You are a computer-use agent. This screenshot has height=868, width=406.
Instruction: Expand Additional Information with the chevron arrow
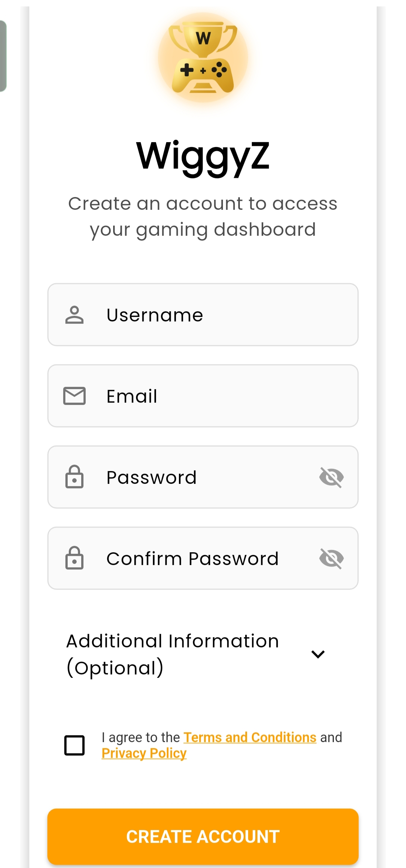tap(318, 654)
